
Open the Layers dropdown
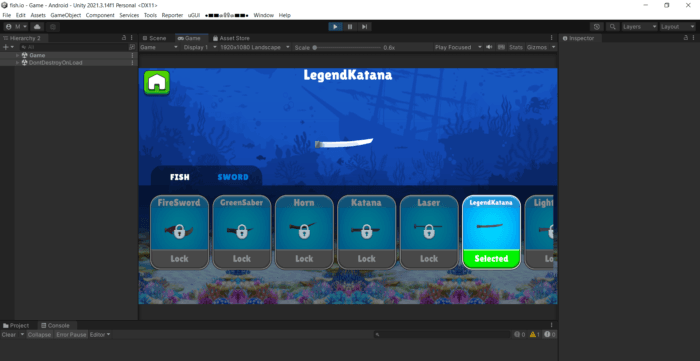click(x=640, y=27)
